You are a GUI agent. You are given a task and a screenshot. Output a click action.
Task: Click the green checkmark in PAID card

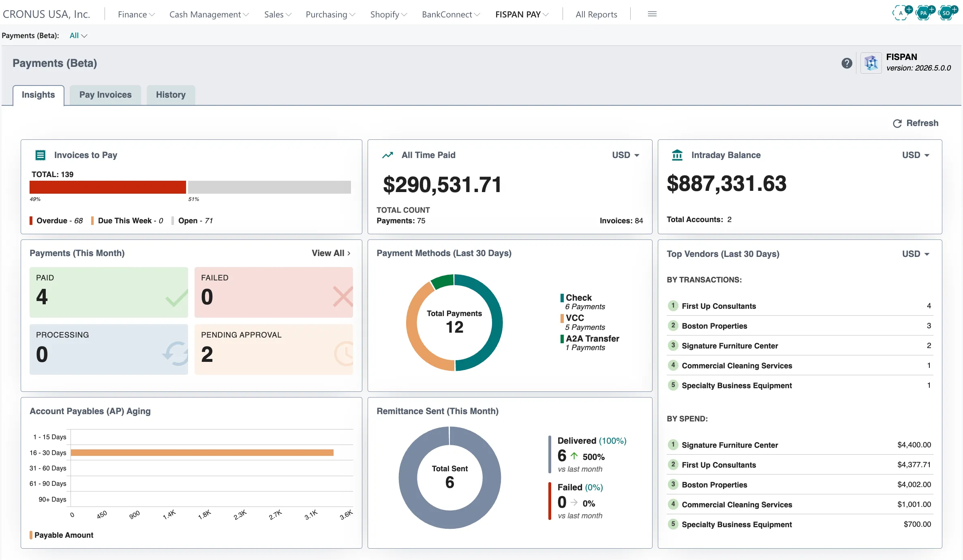click(177, 298)
